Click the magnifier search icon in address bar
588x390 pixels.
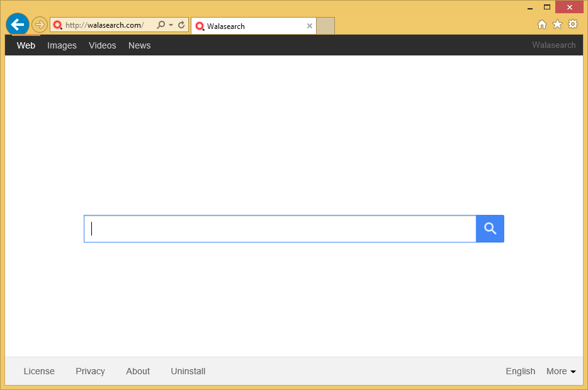click(x=161, y=25)
